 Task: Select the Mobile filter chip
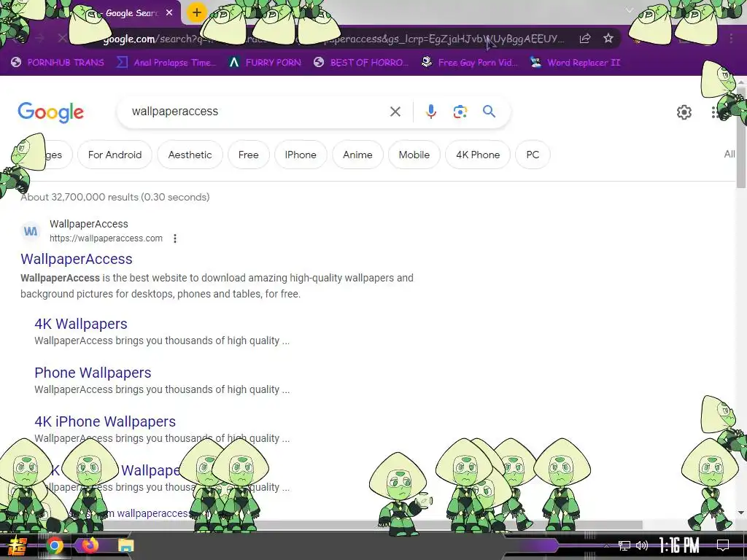(414, 155)
